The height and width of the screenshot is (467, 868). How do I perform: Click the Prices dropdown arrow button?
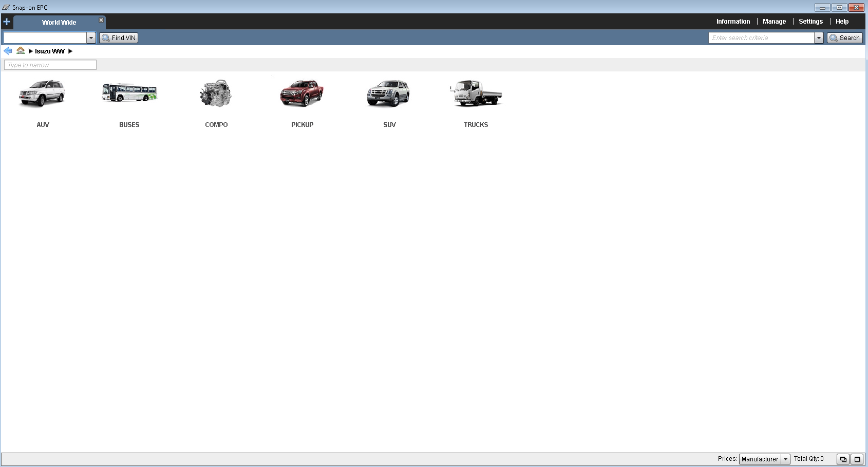tap(785, 459)
